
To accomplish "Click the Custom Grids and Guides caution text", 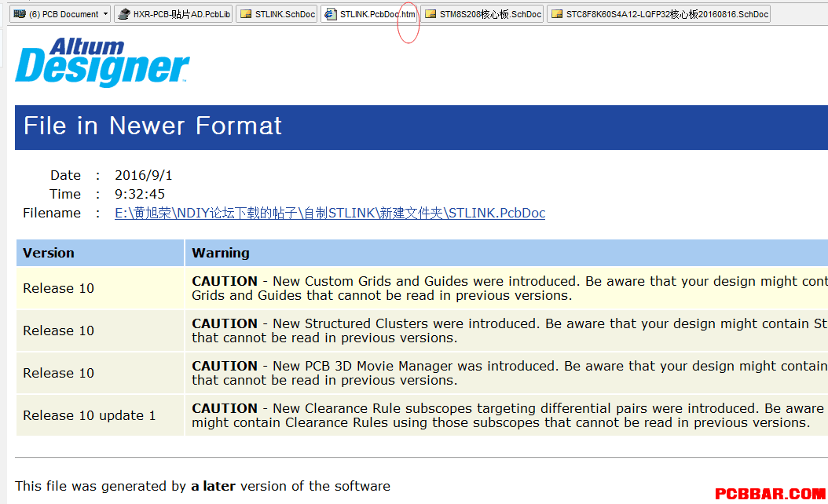I will coord(510,288).
